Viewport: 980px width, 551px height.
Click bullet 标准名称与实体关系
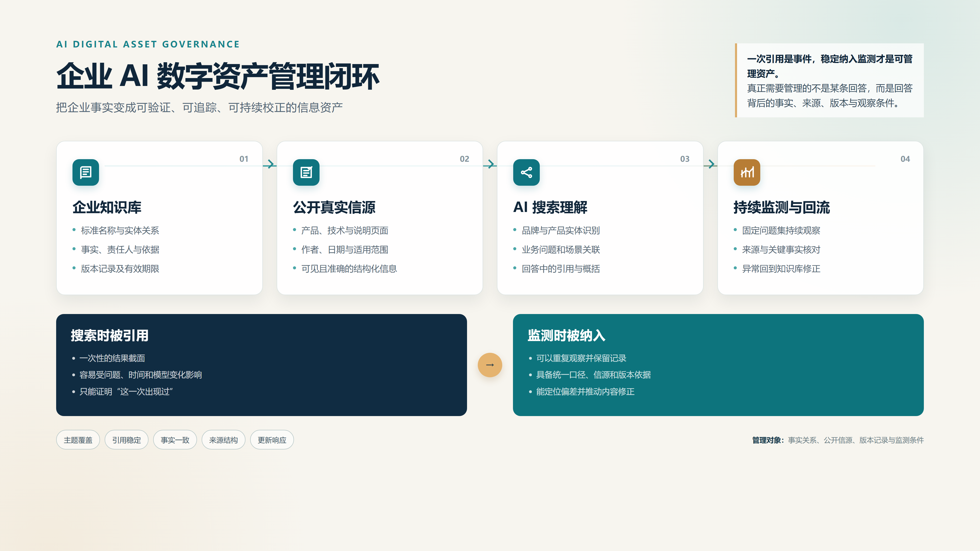(120, 230)
